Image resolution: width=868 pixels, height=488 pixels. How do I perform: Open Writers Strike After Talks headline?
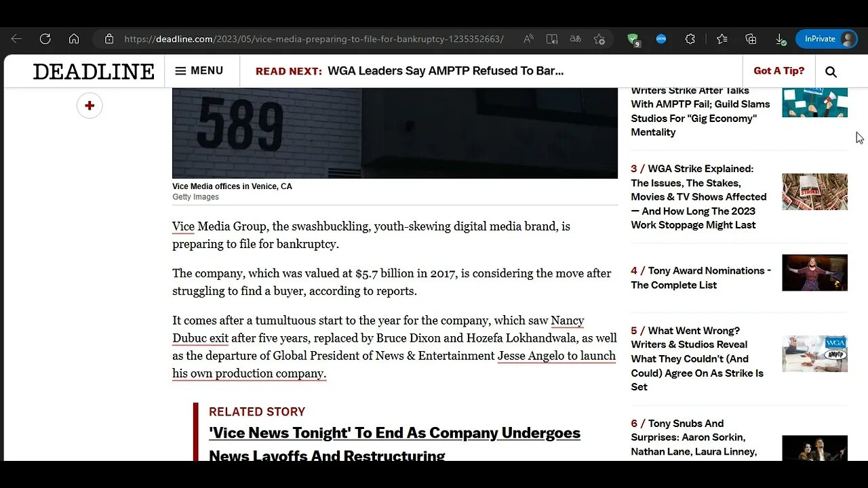[701, 111]
